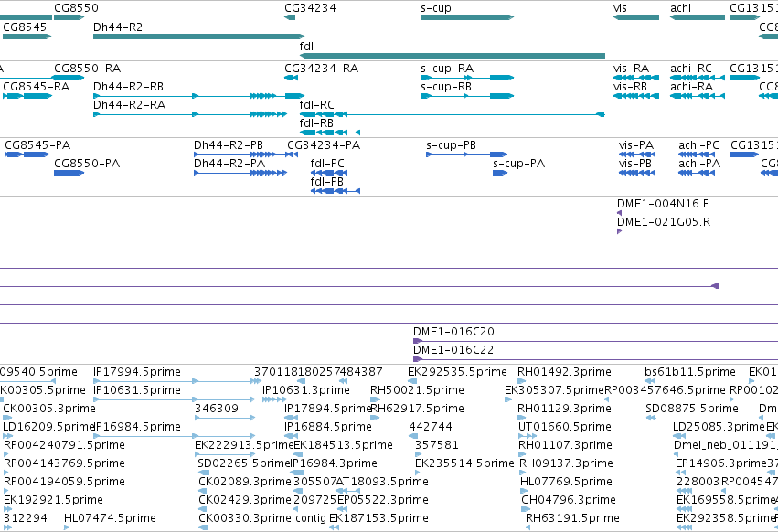Click the RH01492.3prime EST label
Image resolution: width=778 pixels, height=532 pixels.
point(565,372)
